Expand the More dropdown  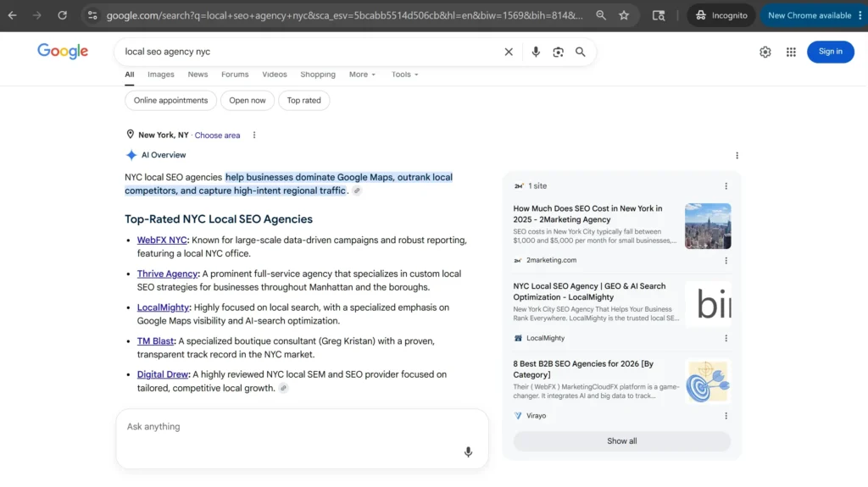coord(362,75)
